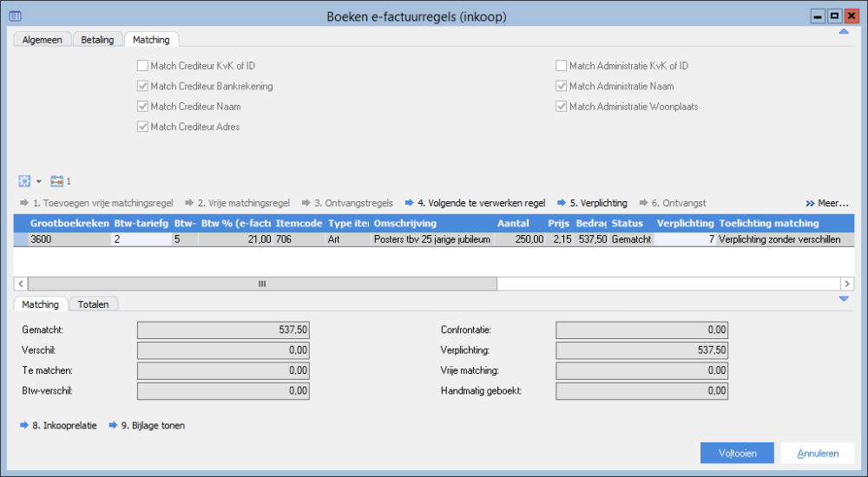The width and height of the screenshot is (868, 477).
Task: Click the horizontal scrollbar thumb
Action: tap(262, 284)
